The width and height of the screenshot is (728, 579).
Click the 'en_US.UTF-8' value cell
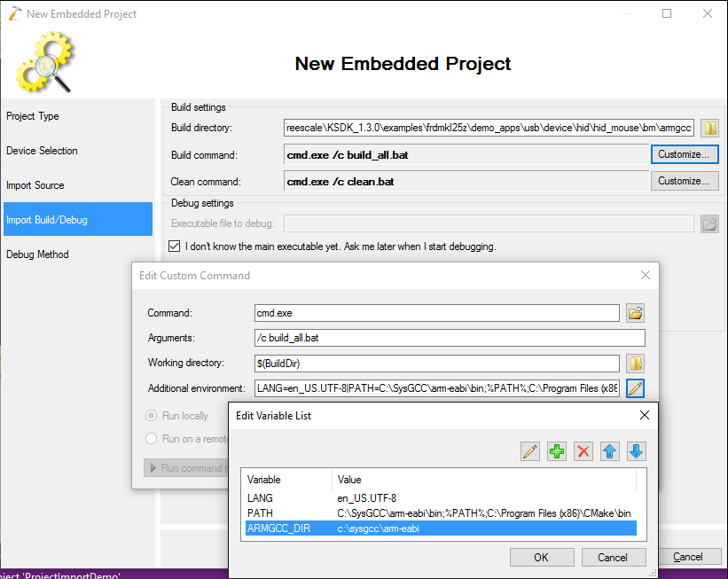coord(367,498)
